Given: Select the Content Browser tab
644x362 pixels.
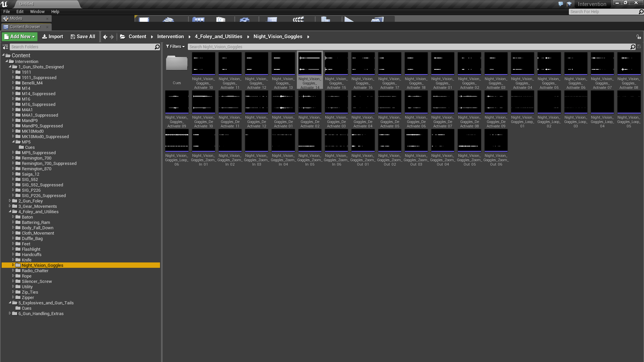Looking at the screenshot, I should (x=24, y=26).
